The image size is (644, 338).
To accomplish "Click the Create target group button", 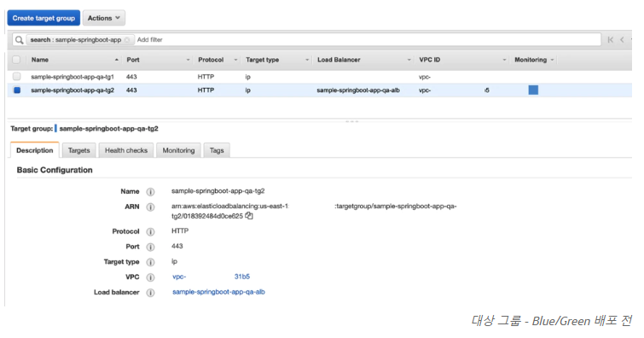I will coord(44,18).
